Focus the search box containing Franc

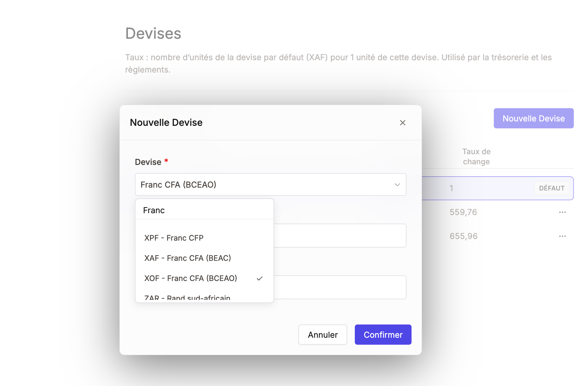204,210
